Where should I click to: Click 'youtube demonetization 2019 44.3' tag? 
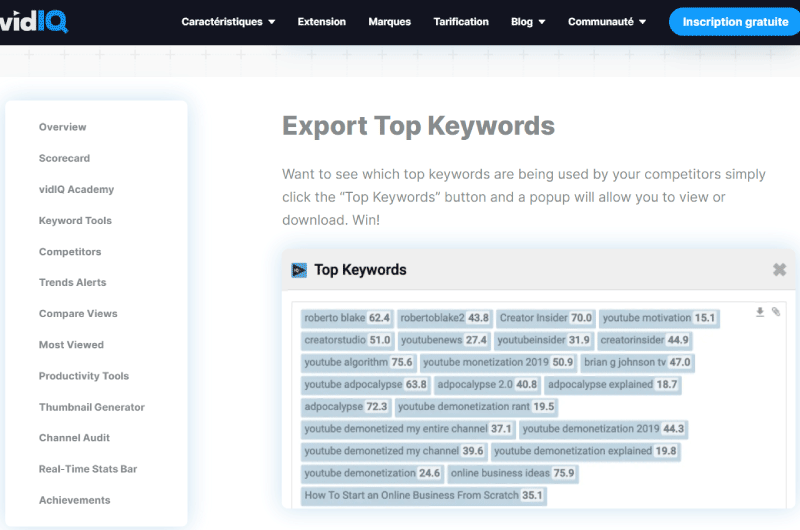603,428
